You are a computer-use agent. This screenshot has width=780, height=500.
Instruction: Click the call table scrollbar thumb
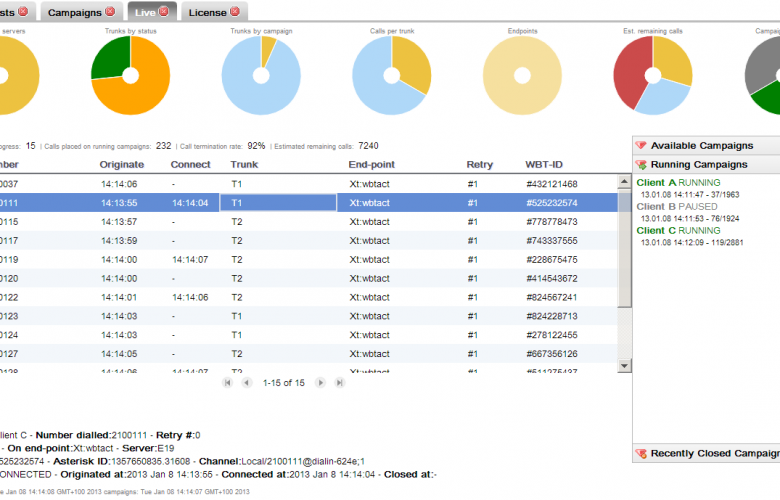tap(624, 249)
